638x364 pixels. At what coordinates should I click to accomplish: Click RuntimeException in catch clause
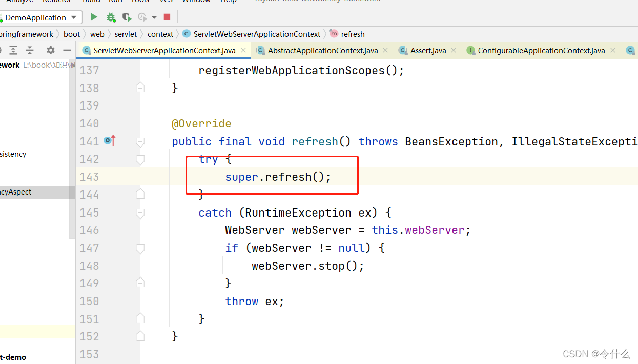point(298,212)
